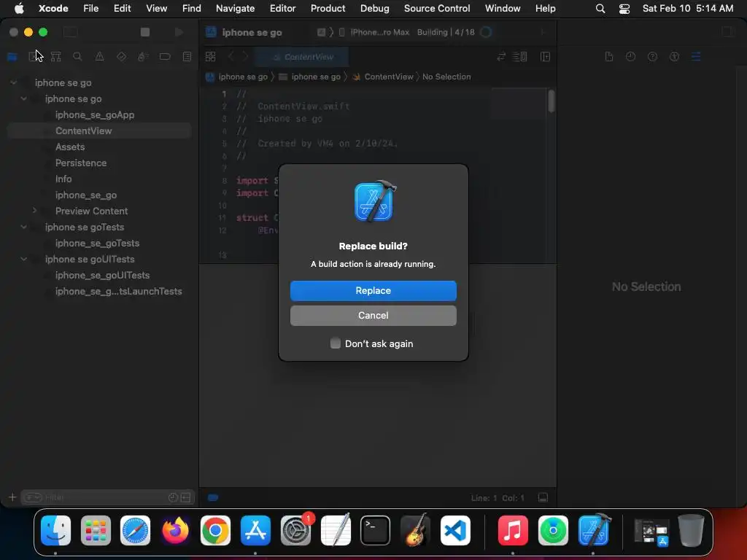
Task: Open the No Selection breadcrumb dropdown
Action: tap(446, 77)
